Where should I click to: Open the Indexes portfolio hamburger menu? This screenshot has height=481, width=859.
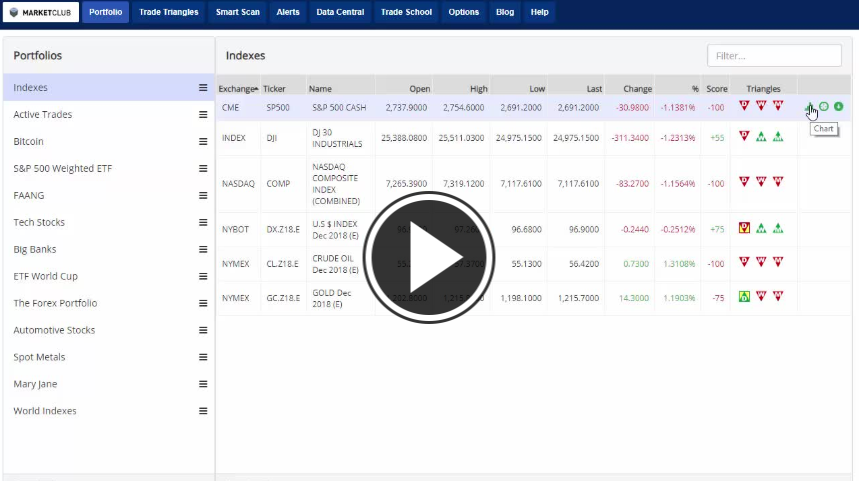click(203, 88)
